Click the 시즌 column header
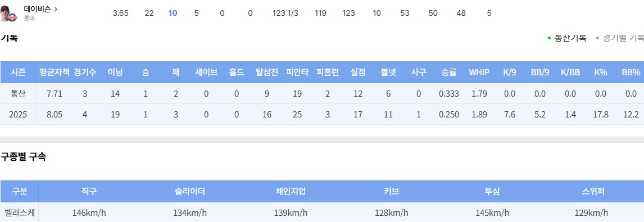 (x=18, y=73)
